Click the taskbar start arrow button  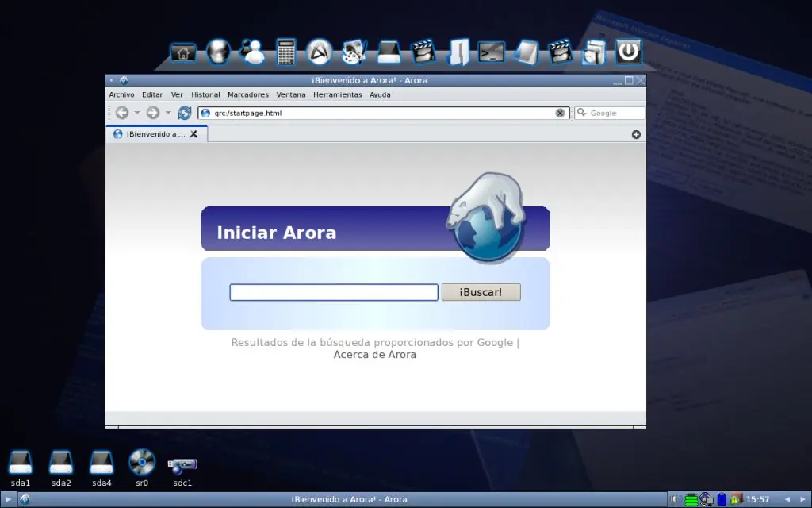pos(8,499)
